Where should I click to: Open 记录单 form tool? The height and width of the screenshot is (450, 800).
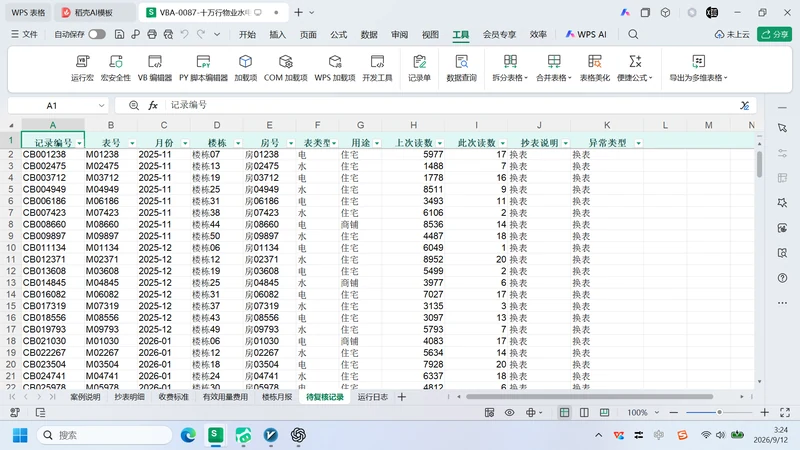tap(419, 68)
